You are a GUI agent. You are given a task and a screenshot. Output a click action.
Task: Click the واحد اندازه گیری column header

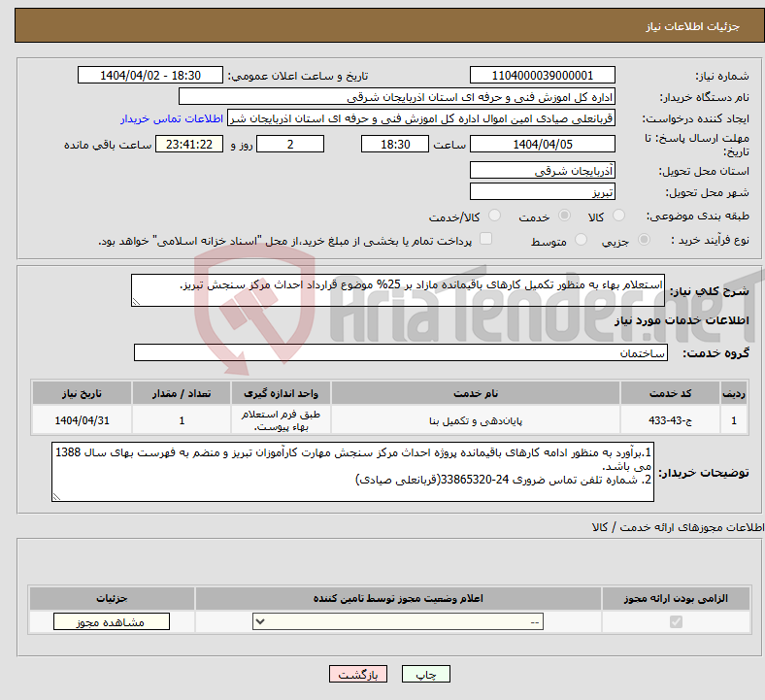(x=281, y=393)
